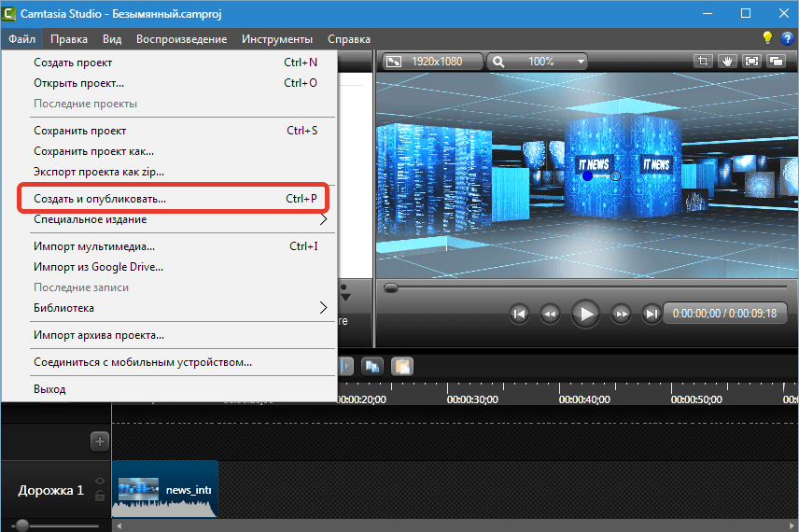Image resolution: width=799 pixels, height=532 pixels.
Task: Click the timeline horizontal scrollbar left arrow
Action: 119,525
